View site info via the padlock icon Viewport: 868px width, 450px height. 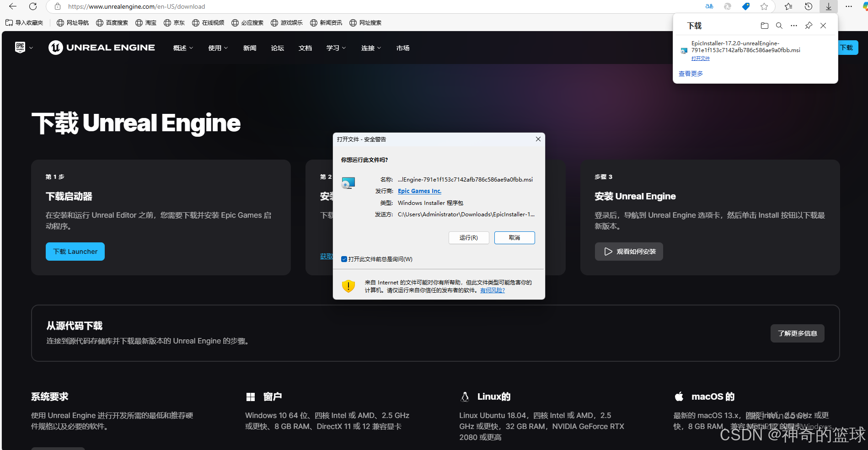tap(58, 6)
